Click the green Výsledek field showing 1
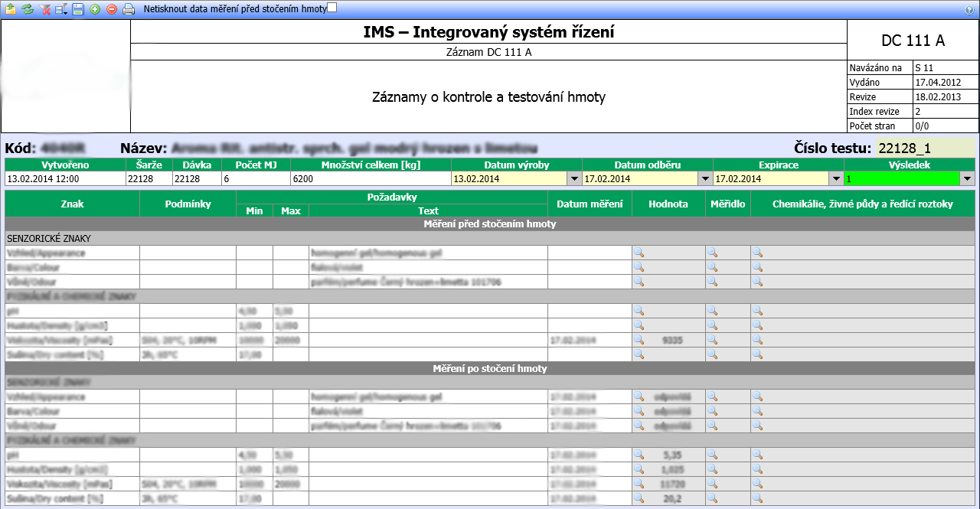Image resolution: width=980 pixels, height=509 pixels. point(902,178)
